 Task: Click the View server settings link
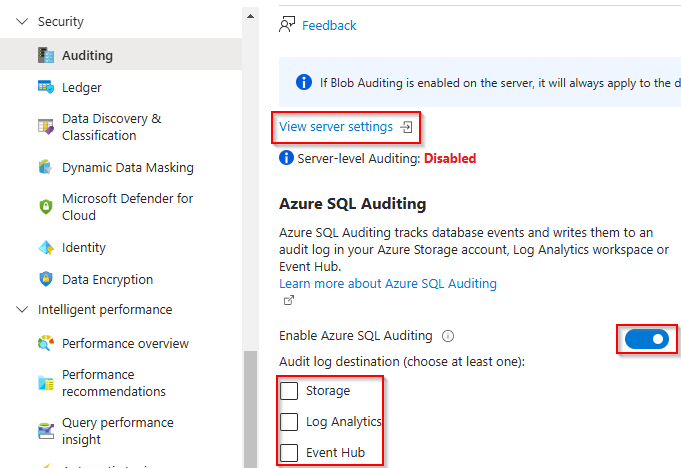tap(336, 127)
